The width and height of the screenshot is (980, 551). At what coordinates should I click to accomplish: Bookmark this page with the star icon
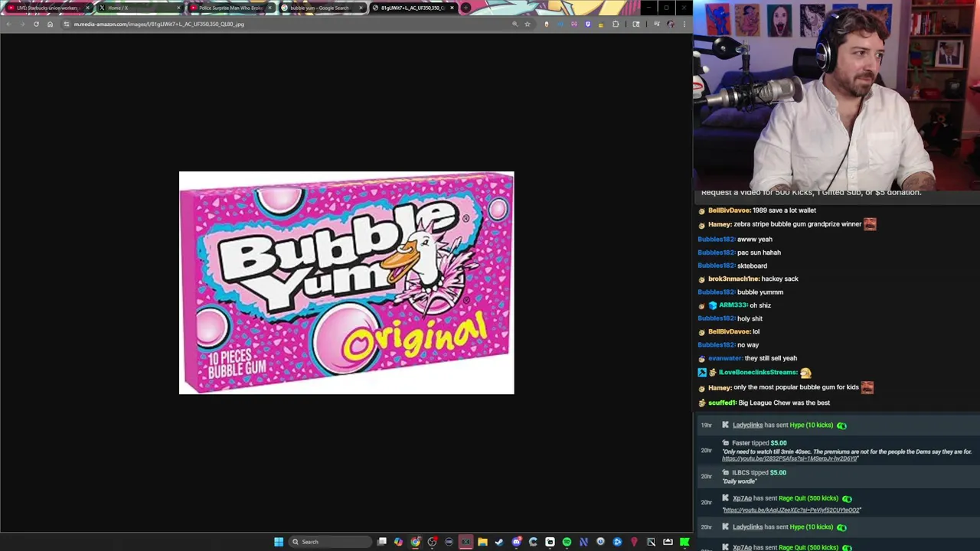click(x=527, y=24)
